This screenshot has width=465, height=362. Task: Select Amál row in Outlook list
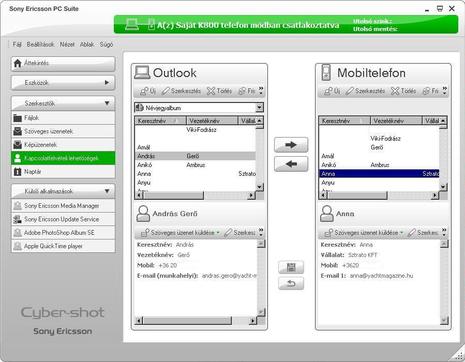point(195,147)
